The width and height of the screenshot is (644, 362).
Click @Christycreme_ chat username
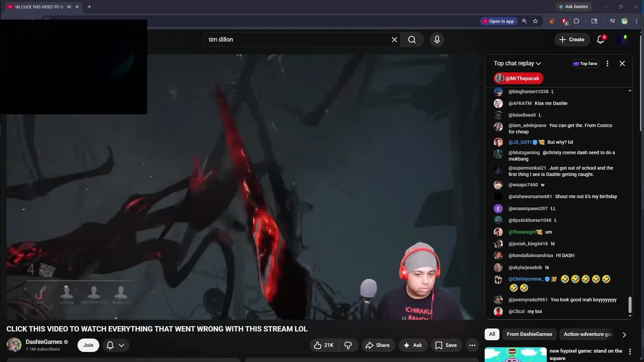(526, 279)
